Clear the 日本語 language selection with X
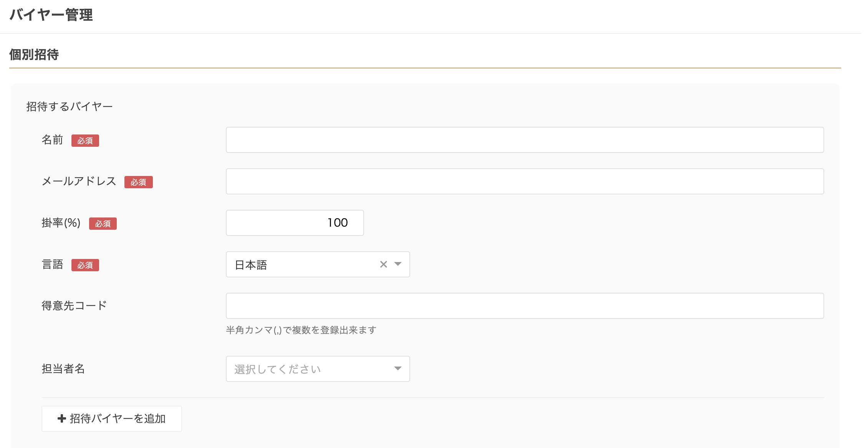The width and height of the screenshot is (868, 448). (x=383, y=264)
